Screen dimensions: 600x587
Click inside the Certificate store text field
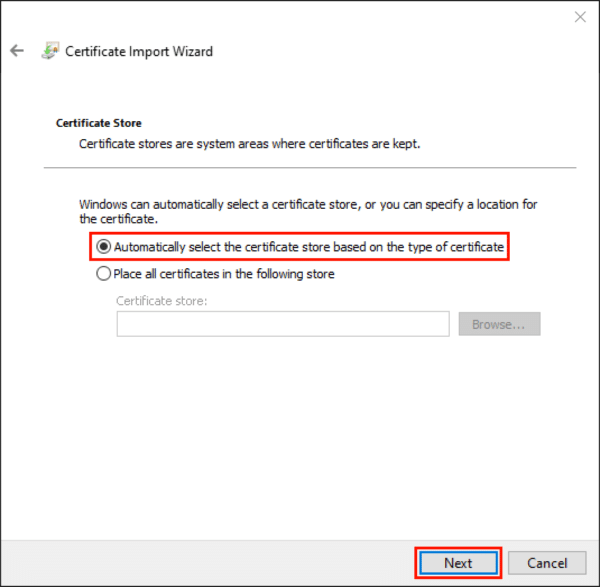(282, 324)
